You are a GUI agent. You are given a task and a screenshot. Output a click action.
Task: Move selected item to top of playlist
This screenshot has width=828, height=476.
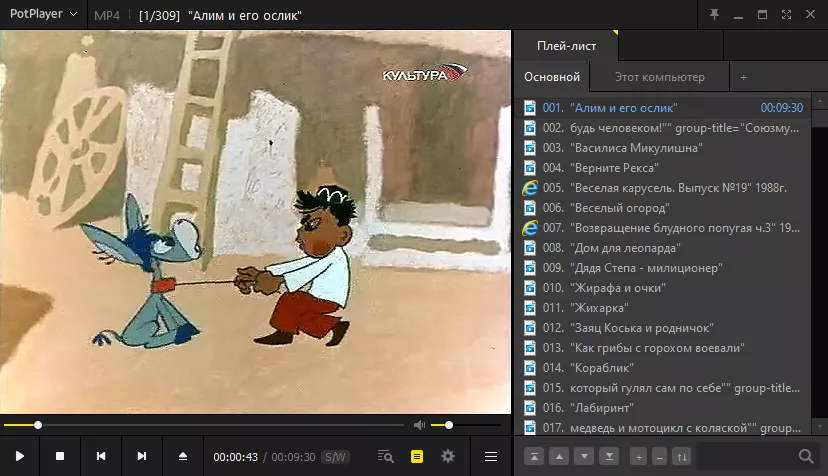click(x=534, y=457)
